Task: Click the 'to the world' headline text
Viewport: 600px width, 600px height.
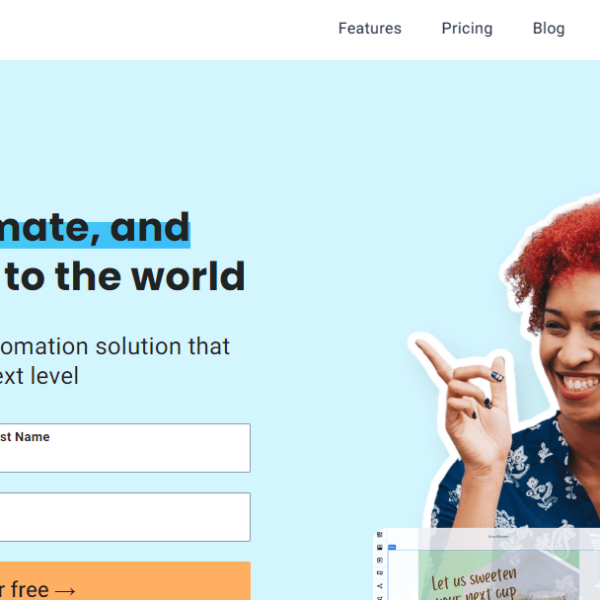Action: pyautogui.click(x=125, y=276)
